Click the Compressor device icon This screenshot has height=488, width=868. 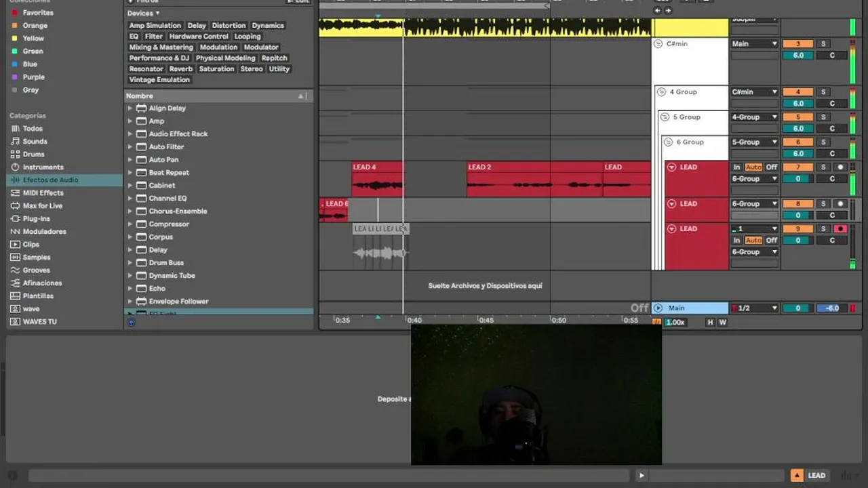[x=142, y=224]
